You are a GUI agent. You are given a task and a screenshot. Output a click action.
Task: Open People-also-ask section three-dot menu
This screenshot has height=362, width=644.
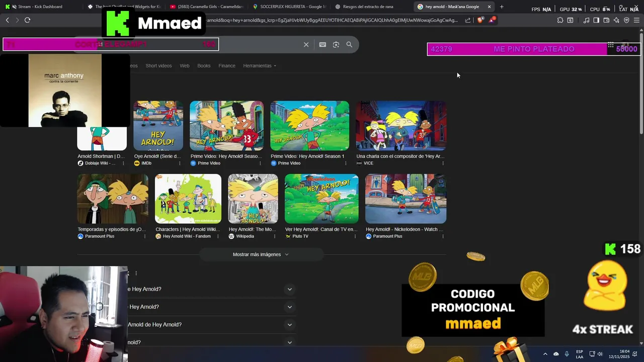pos(136,274)
